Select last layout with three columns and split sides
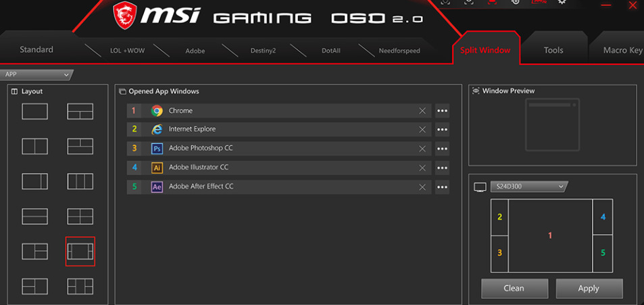 (80, 286)
